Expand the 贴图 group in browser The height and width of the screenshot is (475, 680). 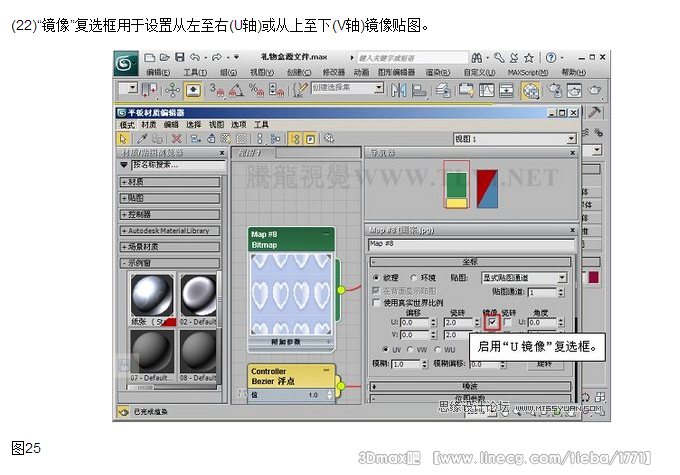click(x=170, y=198)
